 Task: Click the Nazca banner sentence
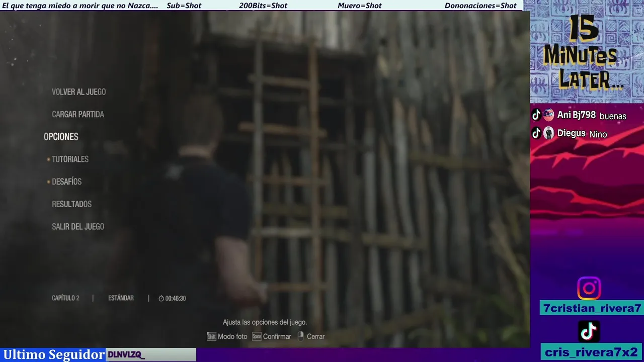80,6
